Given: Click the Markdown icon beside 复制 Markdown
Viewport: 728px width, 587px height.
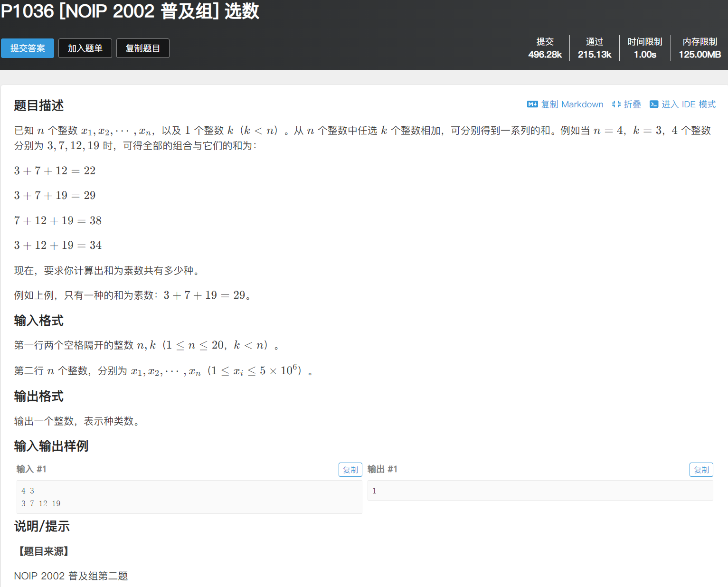Looking at the screenshot, I should click(532, 104).
